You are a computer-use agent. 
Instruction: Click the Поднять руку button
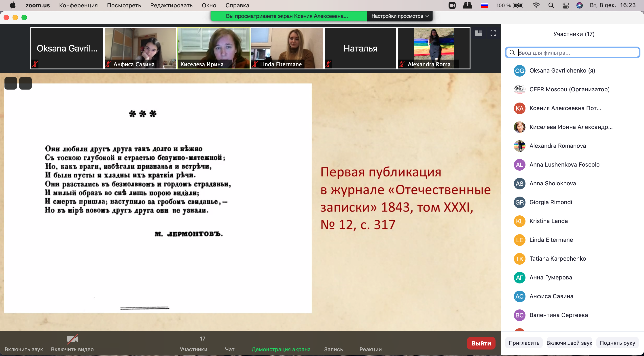(x=617, y=343)
